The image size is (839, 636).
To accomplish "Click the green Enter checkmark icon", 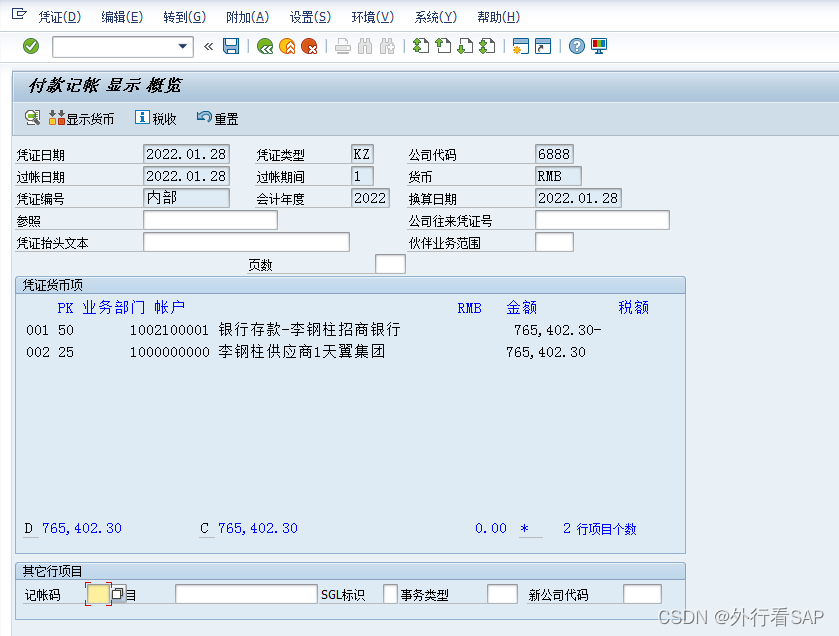I will (31, 46).
